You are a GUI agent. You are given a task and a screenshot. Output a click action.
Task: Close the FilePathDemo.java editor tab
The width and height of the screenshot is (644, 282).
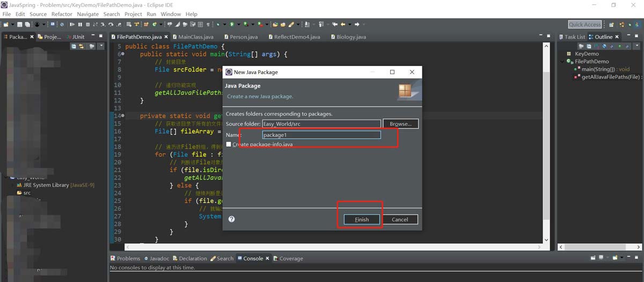click(x=166, y=37)
